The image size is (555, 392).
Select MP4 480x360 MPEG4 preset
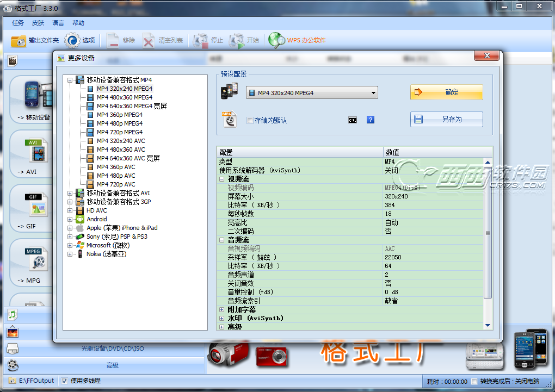(x=124, y=97)
